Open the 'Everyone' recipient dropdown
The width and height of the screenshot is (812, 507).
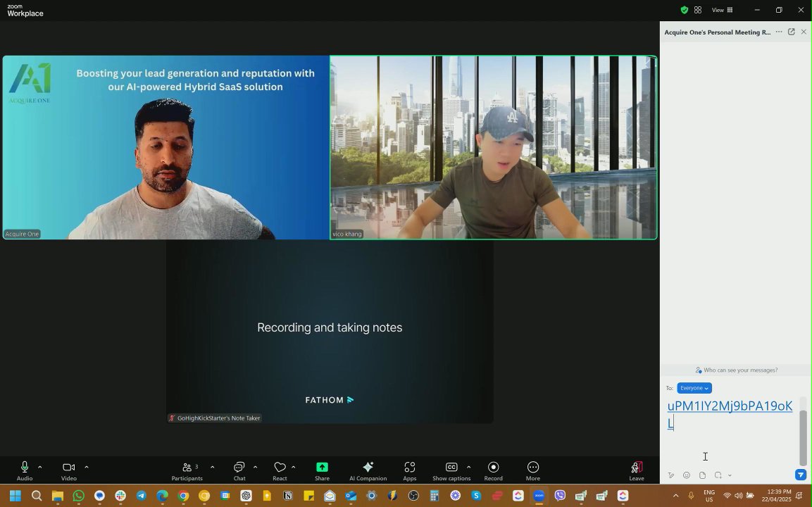(x=694, y=388)
